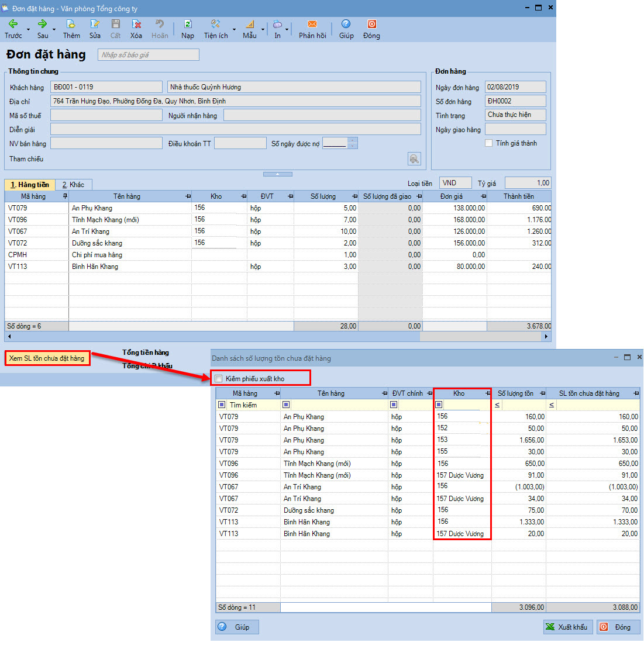Click the Nạp reload icon
The width and height of the screenshot is (644, 646).
(x=188, y=25)
